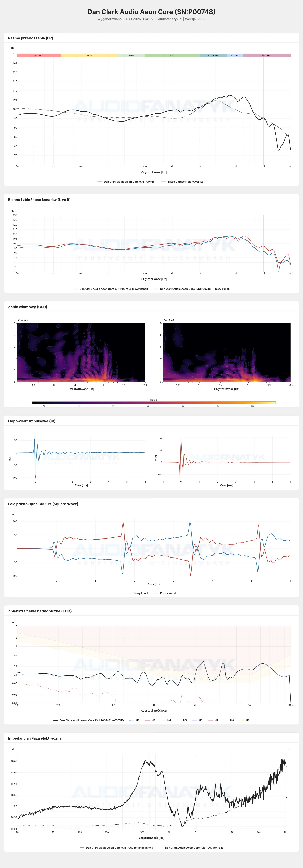Screen dimensions: 303x868
Task: Select the right CSD waterfall heatmap
Action: pos(227,352)
